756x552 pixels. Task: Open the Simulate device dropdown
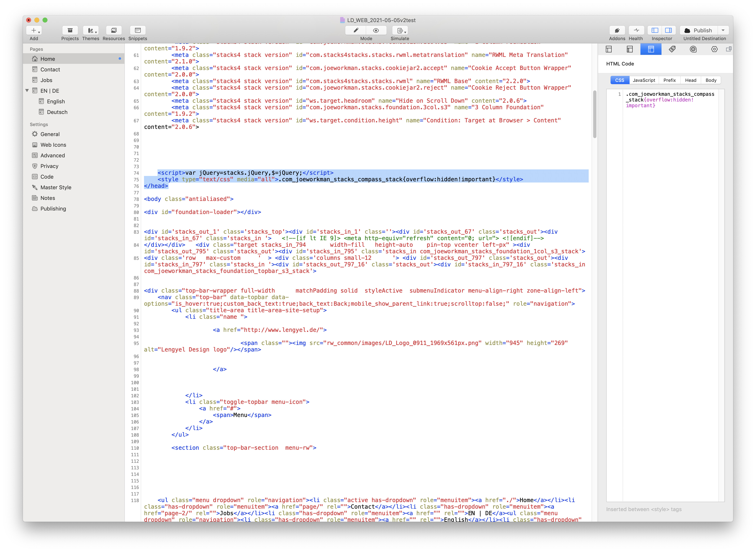400,30
